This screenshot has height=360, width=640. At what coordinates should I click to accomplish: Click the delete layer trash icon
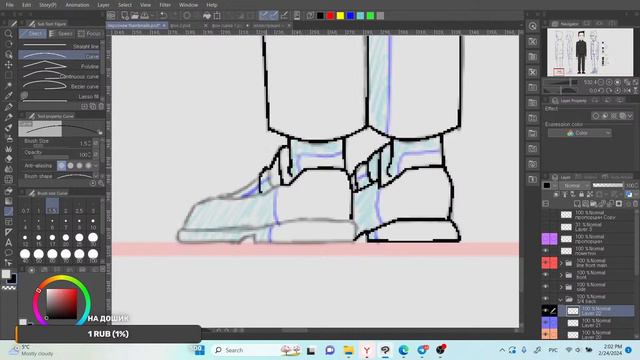pyautogui.click(x=635, y=203)
